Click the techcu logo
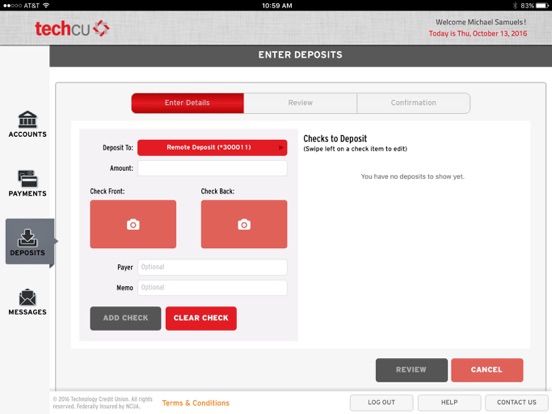The width and height of the screenshot is (552, 414). pos(72,29)
